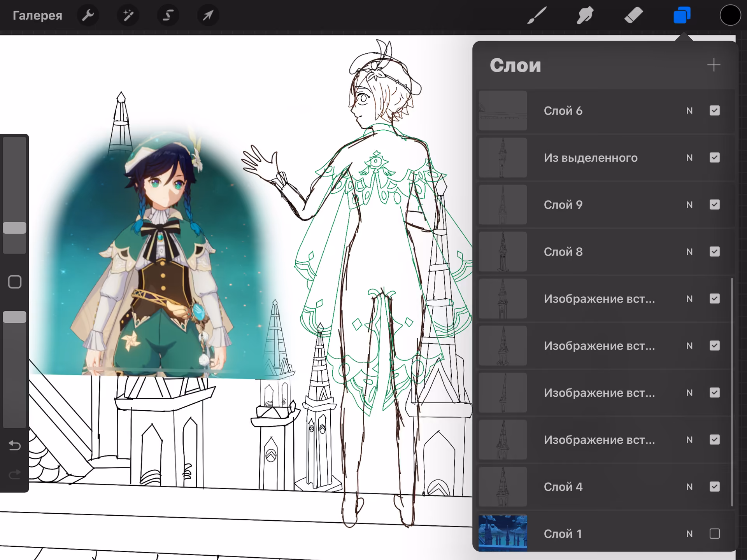Tap the Слой 9 layer thumbnail

(x=503, y=205)
